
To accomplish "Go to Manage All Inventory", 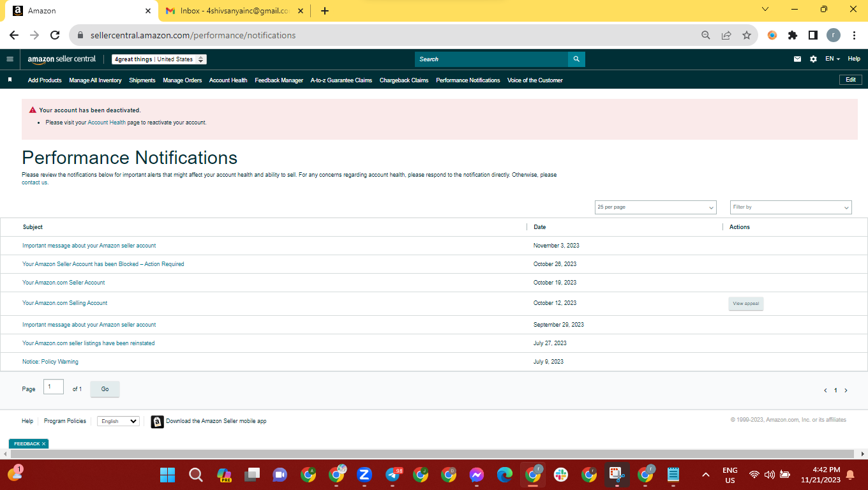I will [95, 80].
